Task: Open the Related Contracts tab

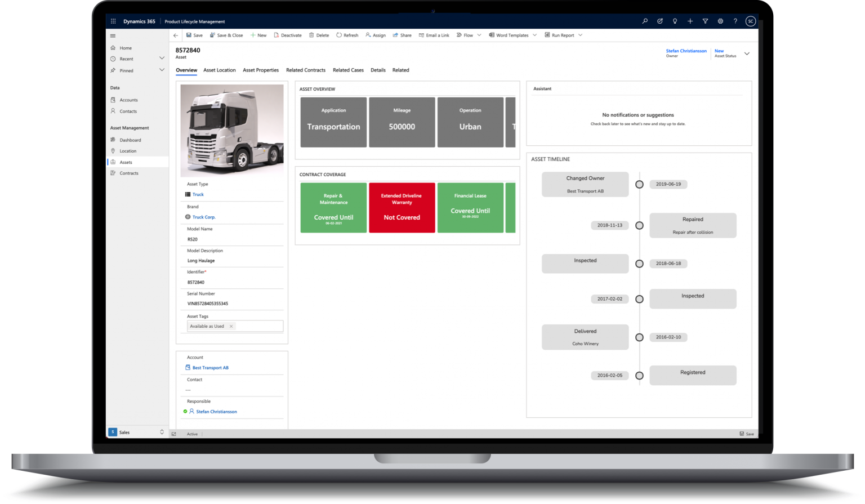Action: pyautogui.click(x=306, y=70)
